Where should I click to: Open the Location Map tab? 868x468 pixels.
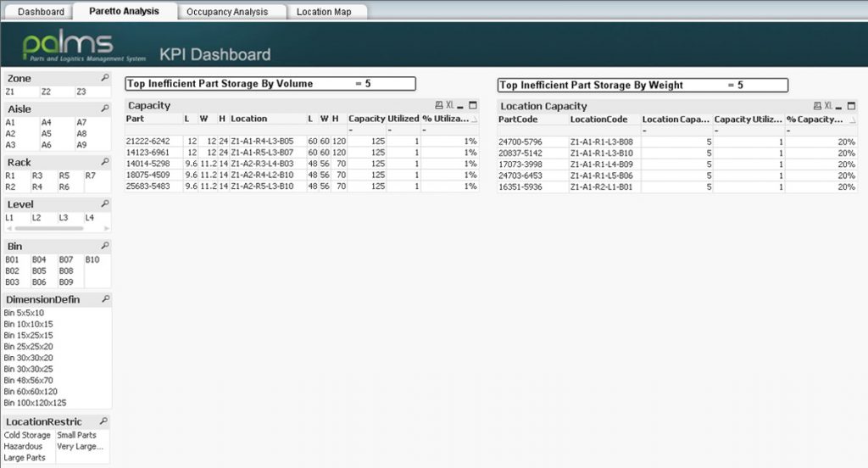tap(325, 12)
